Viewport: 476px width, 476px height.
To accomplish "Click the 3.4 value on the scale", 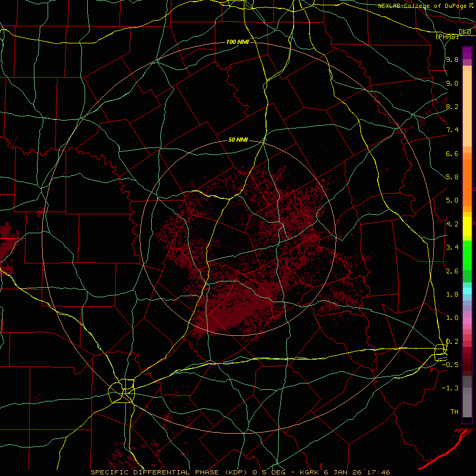I will [452, 248].
